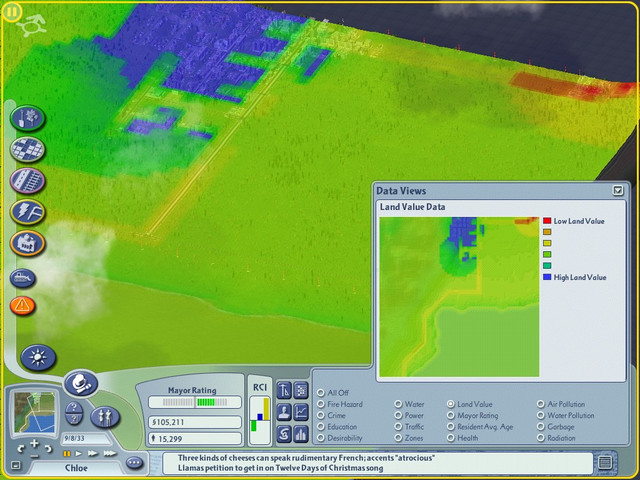Collapse the Data Views panel with the checkmark box
Image resolution: width=640 pixels, height=480 pixels.
click(x=618, y=190)
